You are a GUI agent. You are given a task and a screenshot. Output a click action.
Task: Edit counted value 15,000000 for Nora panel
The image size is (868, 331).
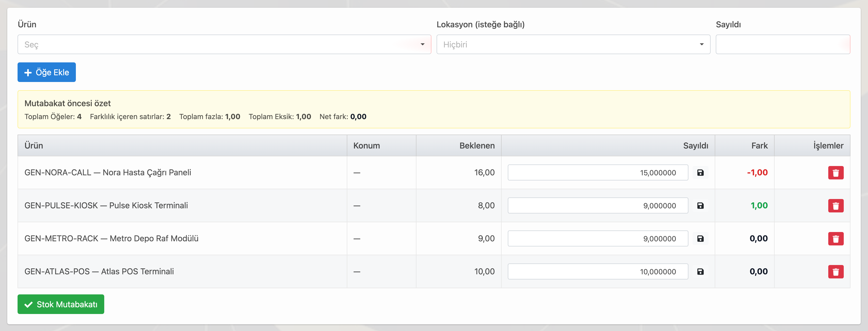point(598,173)
